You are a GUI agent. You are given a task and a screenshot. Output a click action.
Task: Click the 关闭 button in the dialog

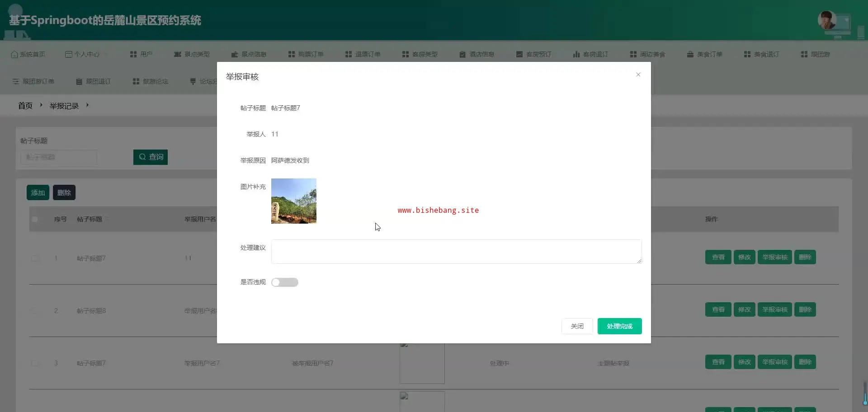(577, 326)
